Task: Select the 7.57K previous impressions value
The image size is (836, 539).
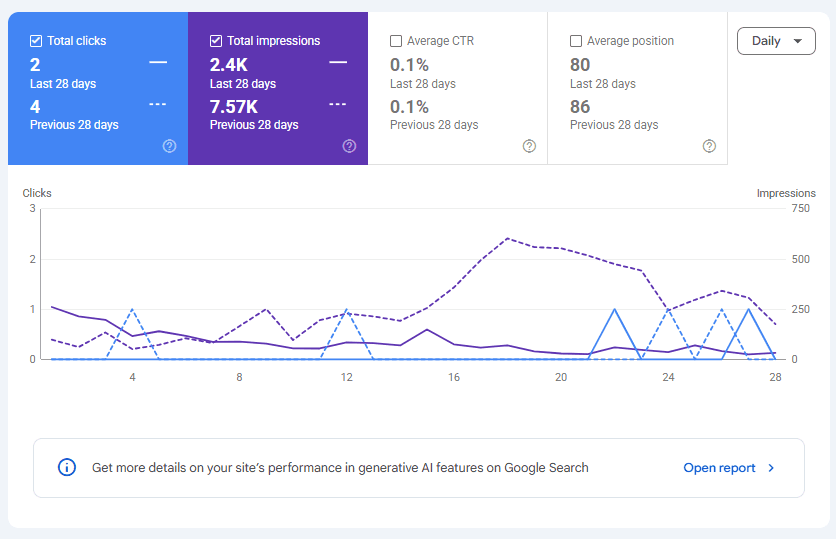Action: click(234, 107)
